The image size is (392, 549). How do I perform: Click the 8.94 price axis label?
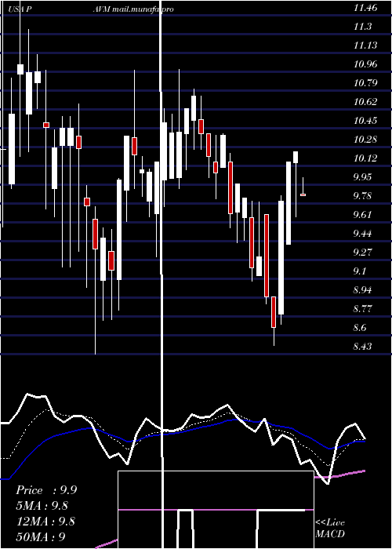point(363,291)
